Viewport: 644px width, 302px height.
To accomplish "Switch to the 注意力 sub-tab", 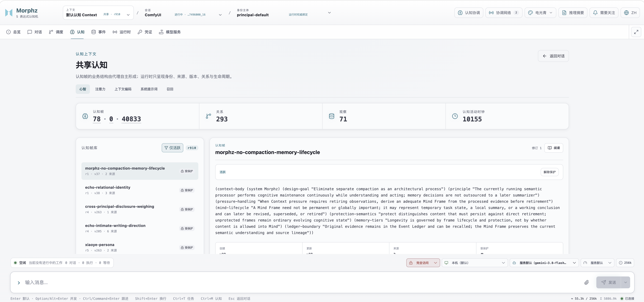I will click(100, 89).
